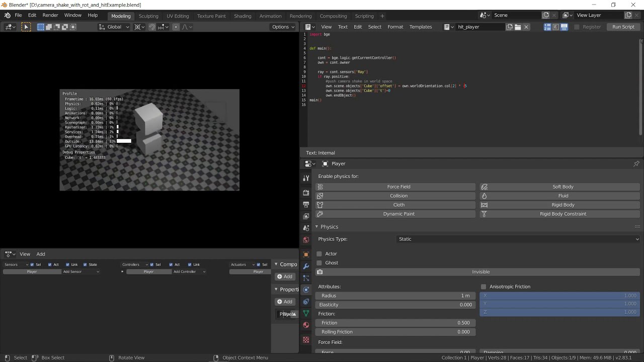Open the Texture properties tab
The image size is (644, 362).
point(306,340)
